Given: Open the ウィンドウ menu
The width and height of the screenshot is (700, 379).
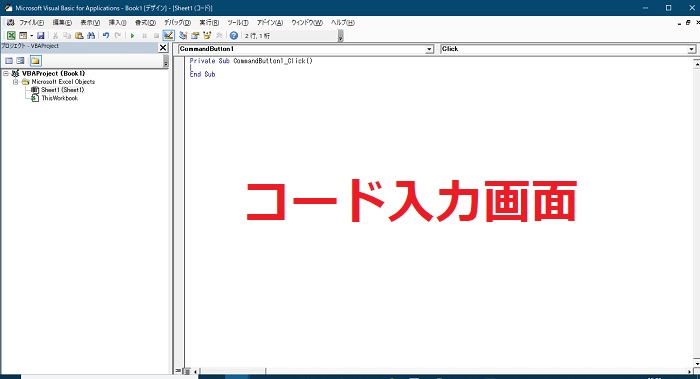Looking at the screenshot, I should click(307, 22).
